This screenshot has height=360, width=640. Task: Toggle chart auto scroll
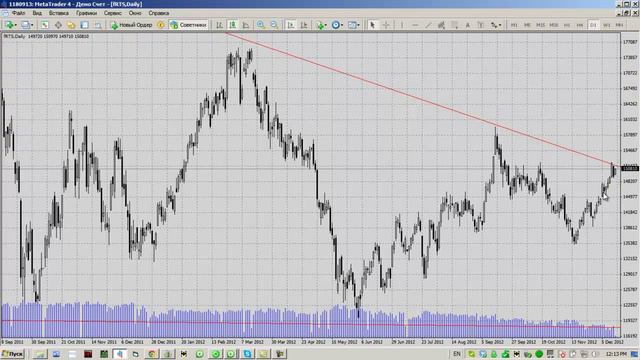(291, 25)
